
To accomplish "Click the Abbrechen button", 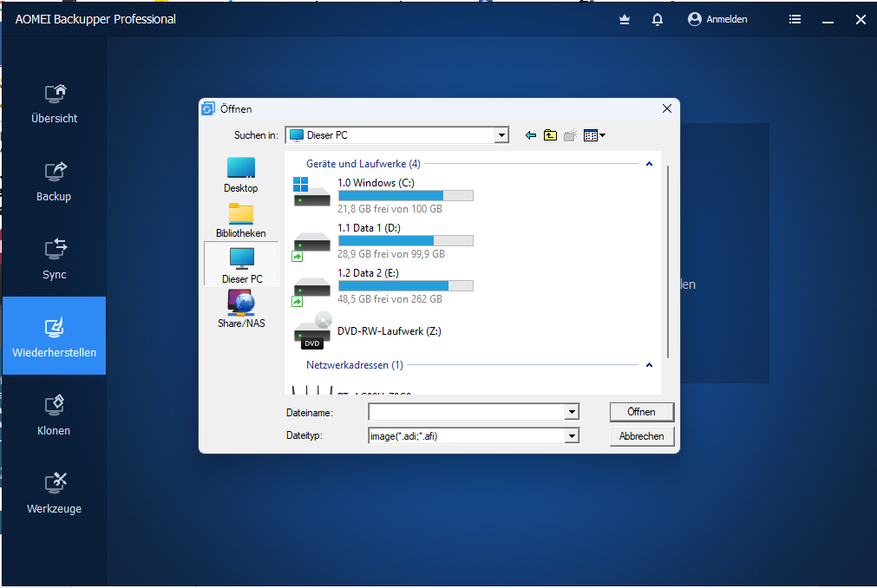I will (x=642, y=436).
